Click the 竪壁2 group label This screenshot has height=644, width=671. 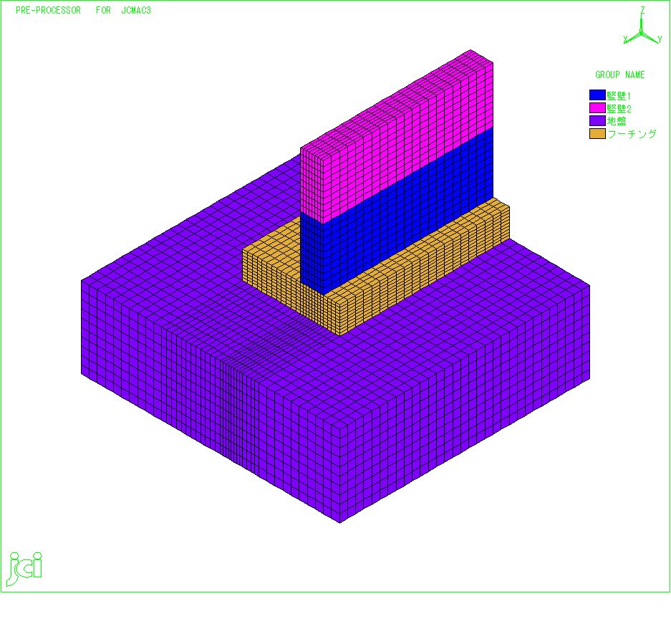619,109
